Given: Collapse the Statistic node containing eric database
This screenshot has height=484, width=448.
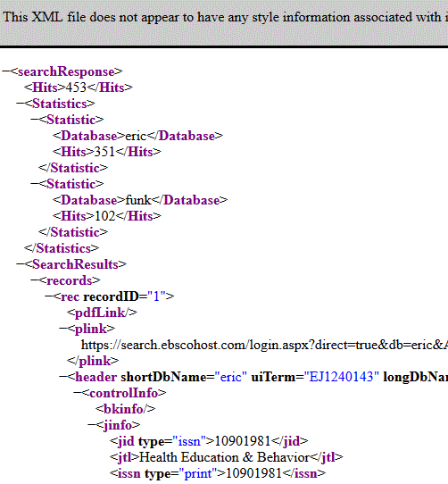Looking at the screenshot, I should pyautogui.click(x=35, y=120).
